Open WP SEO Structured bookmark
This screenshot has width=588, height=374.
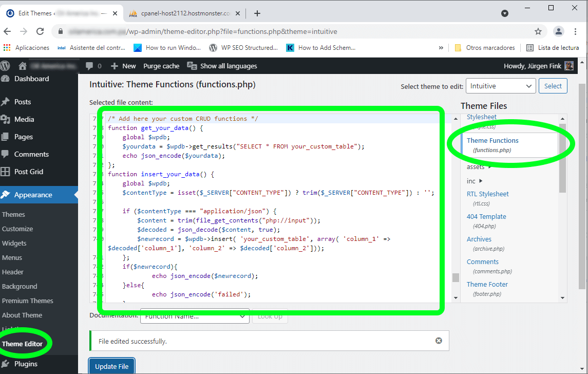243,48
